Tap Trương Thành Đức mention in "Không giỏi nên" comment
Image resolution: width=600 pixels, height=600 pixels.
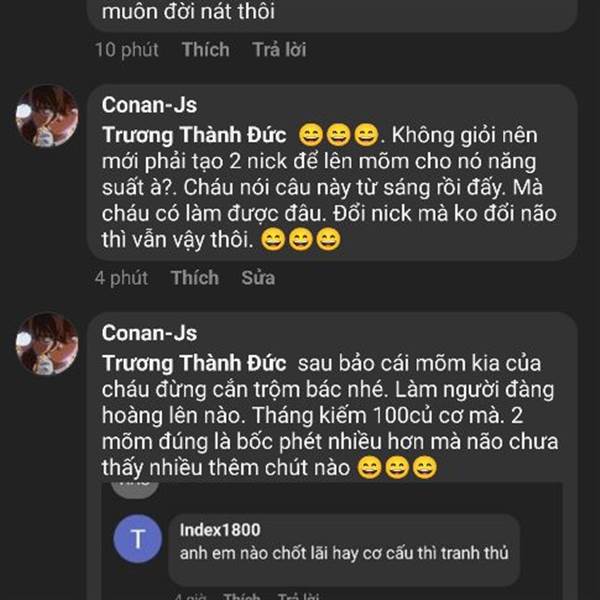[x=194, y=135]
